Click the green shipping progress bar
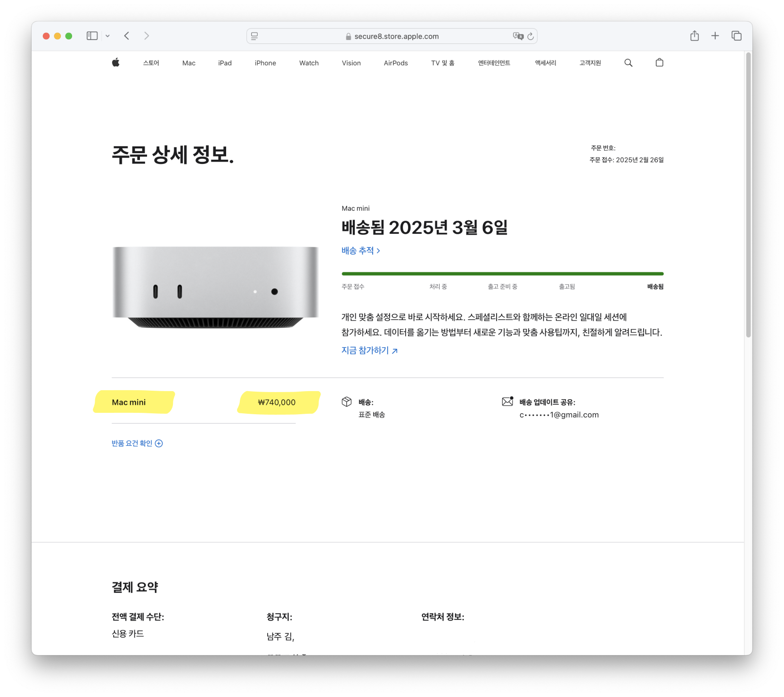 [x=502, y=273]
